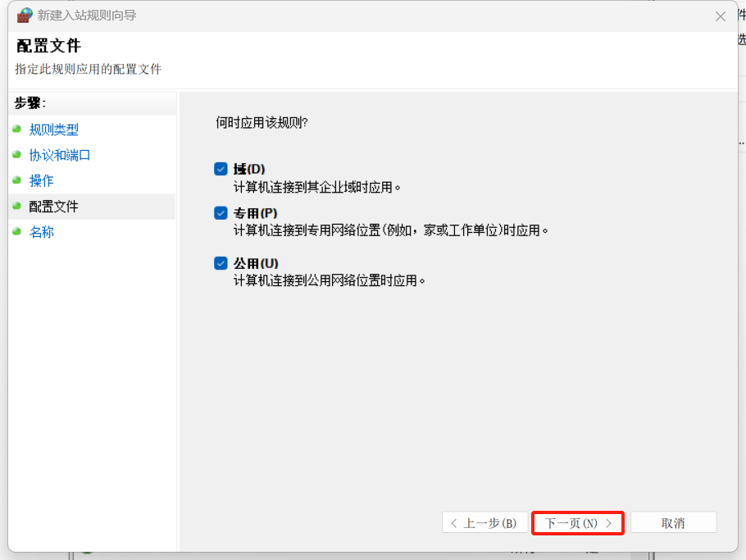Go to the 协议和端口 step
Image resolution: width=746 pixels, height=560 pixels.
click(x=60, y=155)
